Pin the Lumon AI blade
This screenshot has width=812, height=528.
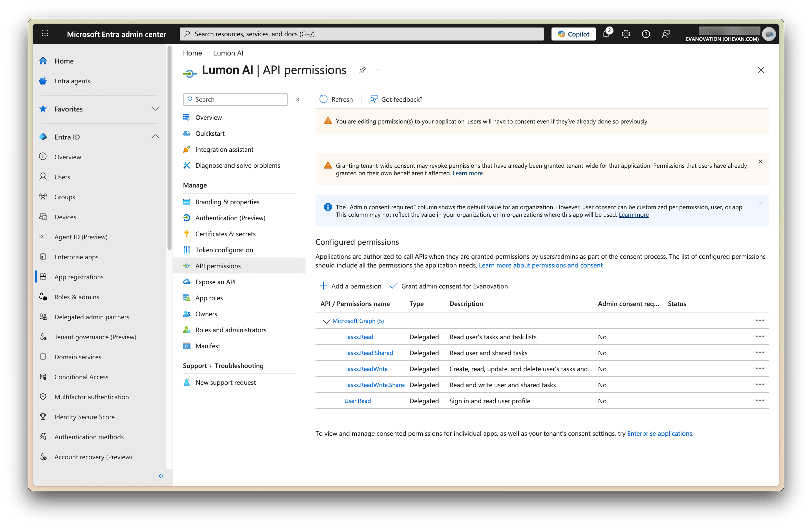[362, 70]
